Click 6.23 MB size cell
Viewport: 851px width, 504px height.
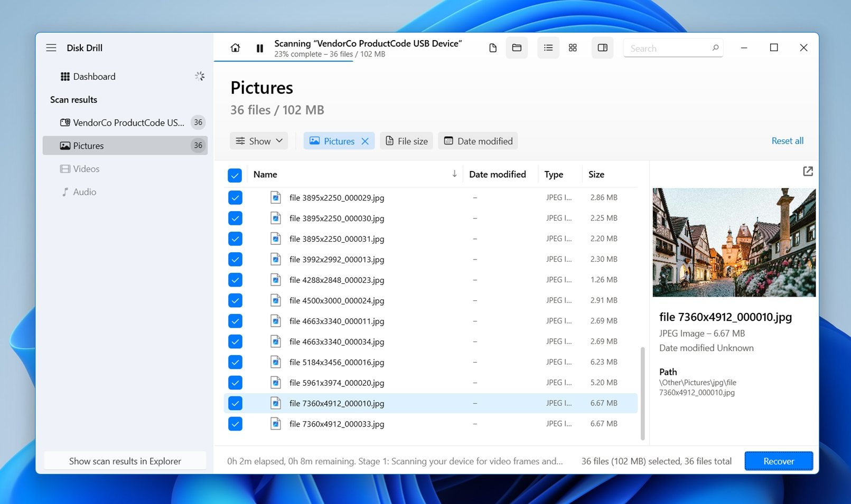point(604,362)
